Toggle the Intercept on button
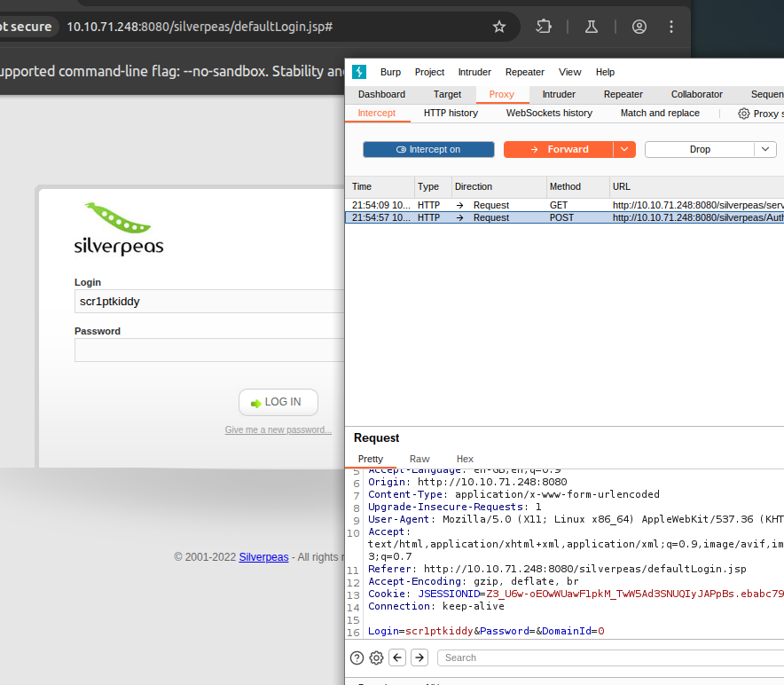The image size is (784, 685). 428,150
